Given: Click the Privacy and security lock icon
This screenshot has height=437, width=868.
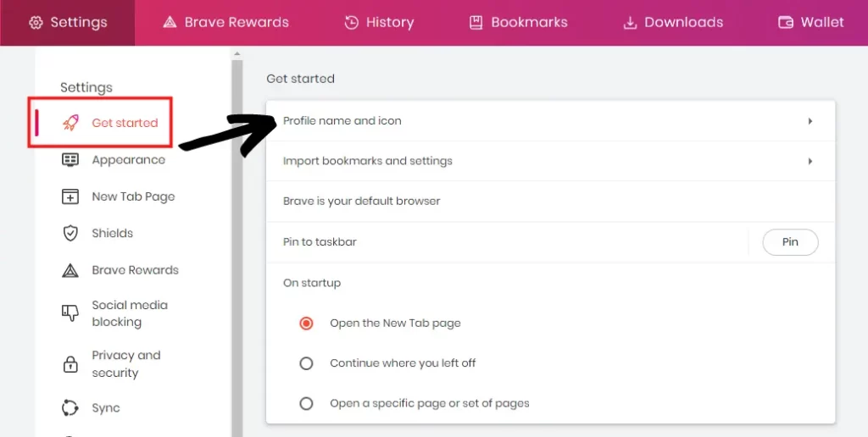Looking at the screenshot, I should [70, 364].
